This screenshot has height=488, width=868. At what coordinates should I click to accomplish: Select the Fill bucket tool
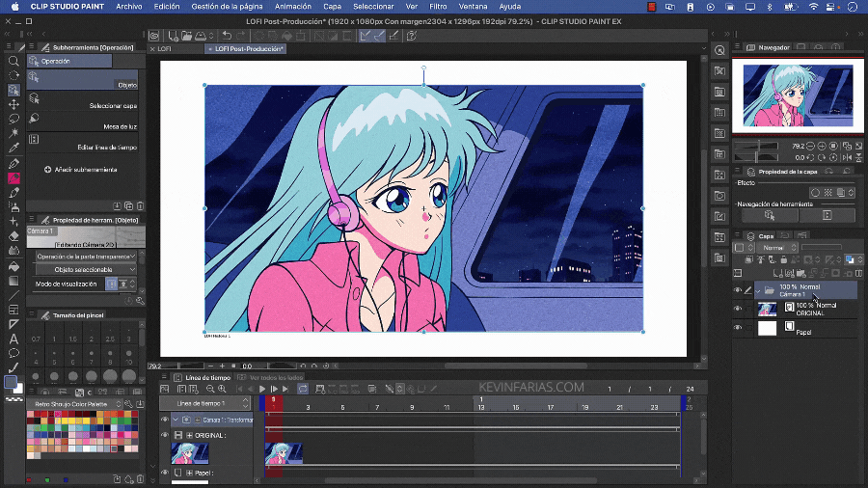pos(14,265)
